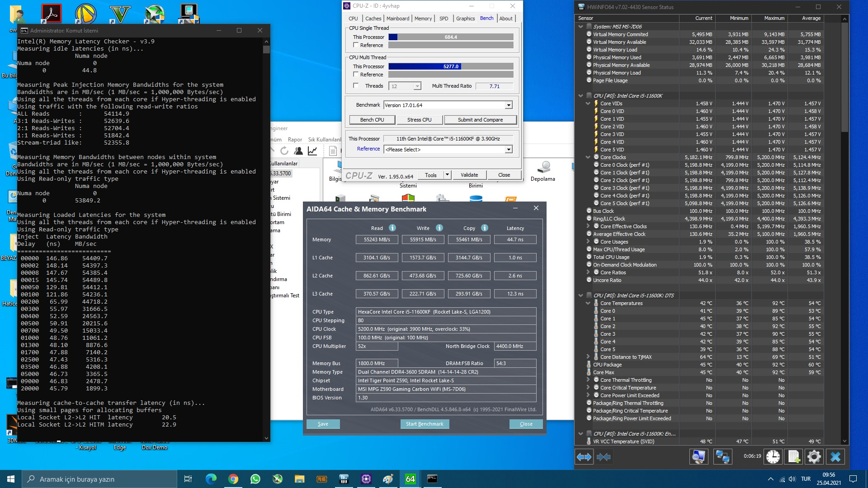Enable multi thread Reference checkbox in CPU-Z
The height and width of the screenshot is (488, 868).
click(356, 75)
